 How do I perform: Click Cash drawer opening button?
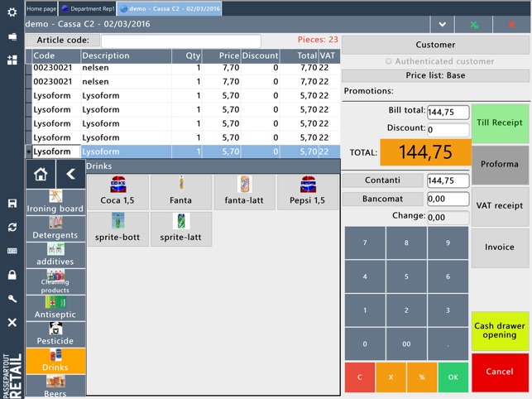(500, 331)
